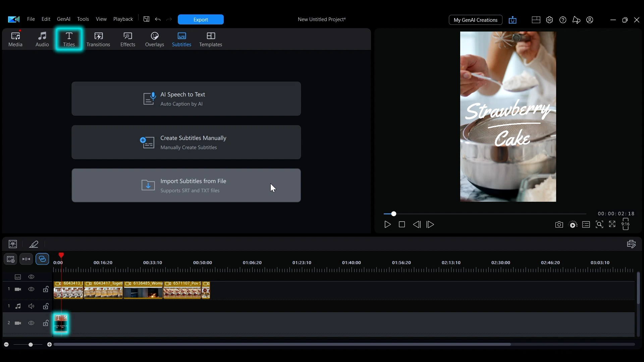Open the user account icon
644x362 pixels.
pyautogui.click(x=590, y=20)
